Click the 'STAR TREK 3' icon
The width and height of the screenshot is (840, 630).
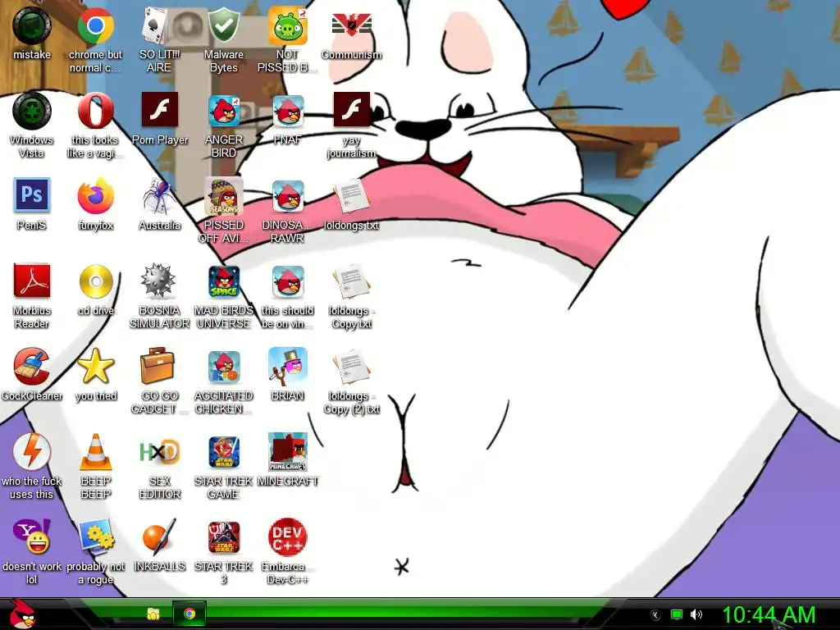(223, 537)
